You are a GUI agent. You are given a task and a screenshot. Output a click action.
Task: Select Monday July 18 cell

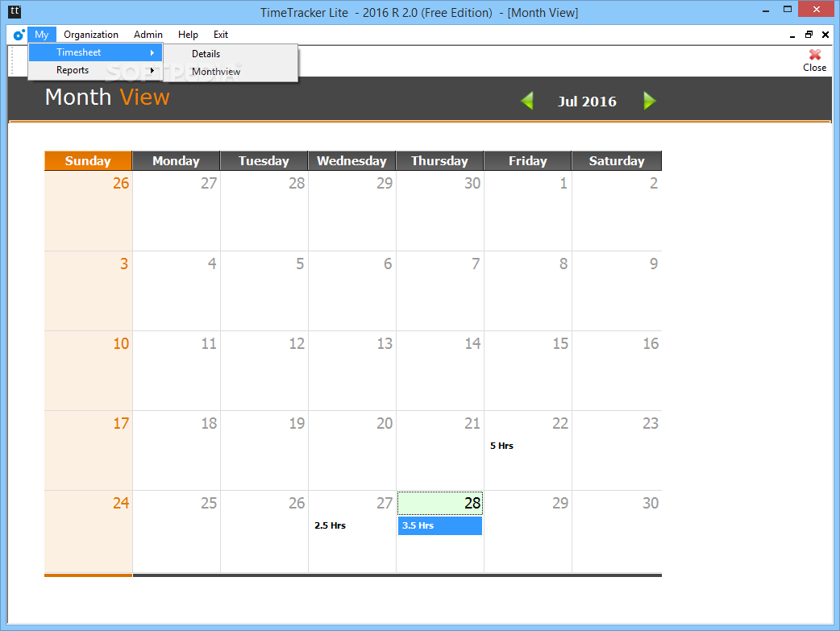tap(177, 450)
